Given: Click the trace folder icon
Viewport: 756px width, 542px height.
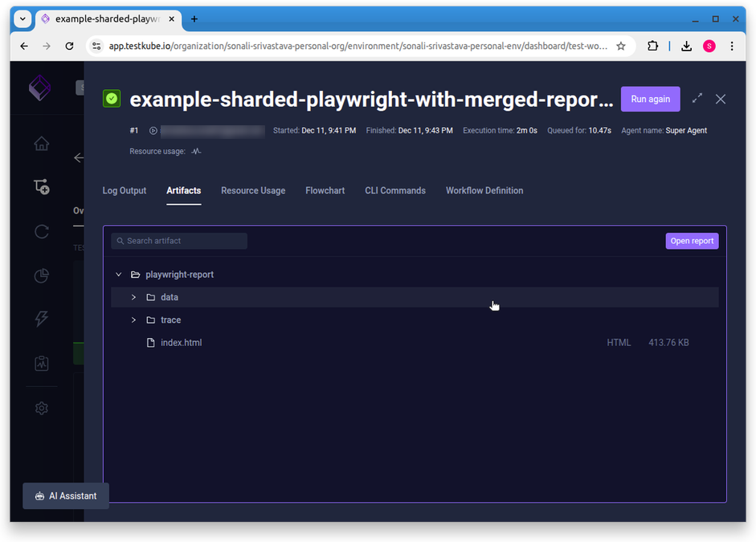Looking at the screenshot, I should (151, 320).
